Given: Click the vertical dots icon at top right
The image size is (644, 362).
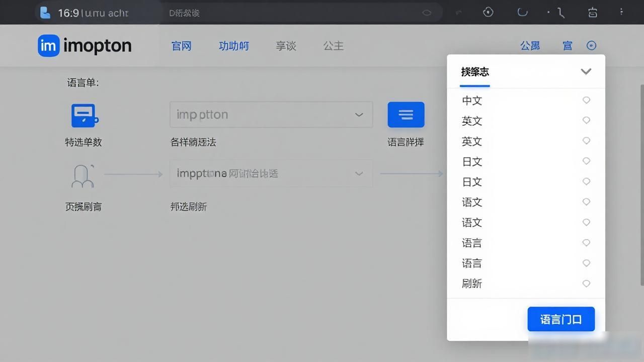Looking at the screenshot, I should [x=622, y=12].
